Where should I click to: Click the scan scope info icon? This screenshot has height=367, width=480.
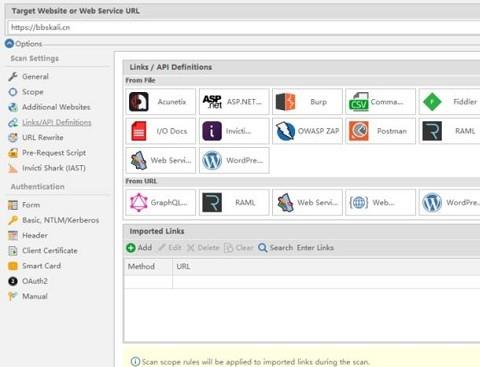click(x=135, y=362)
